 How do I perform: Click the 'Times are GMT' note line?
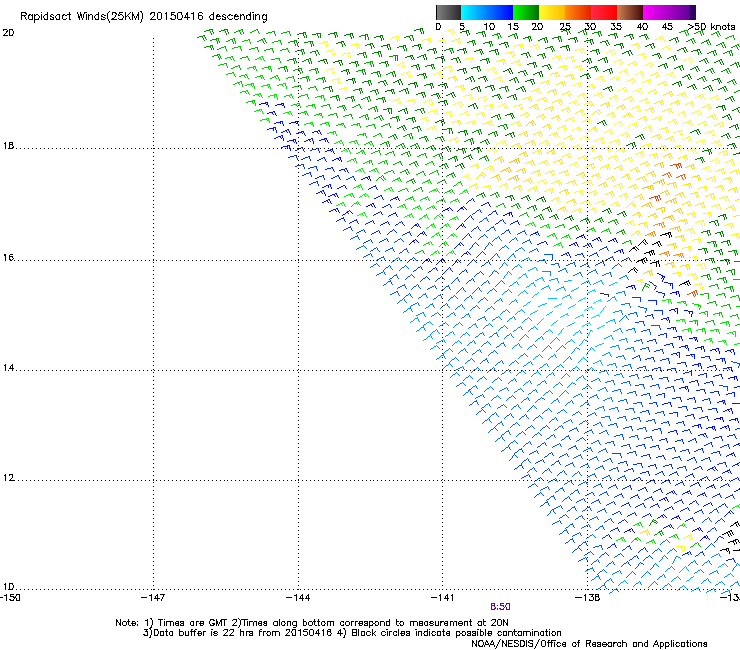[x=312, y=623]
